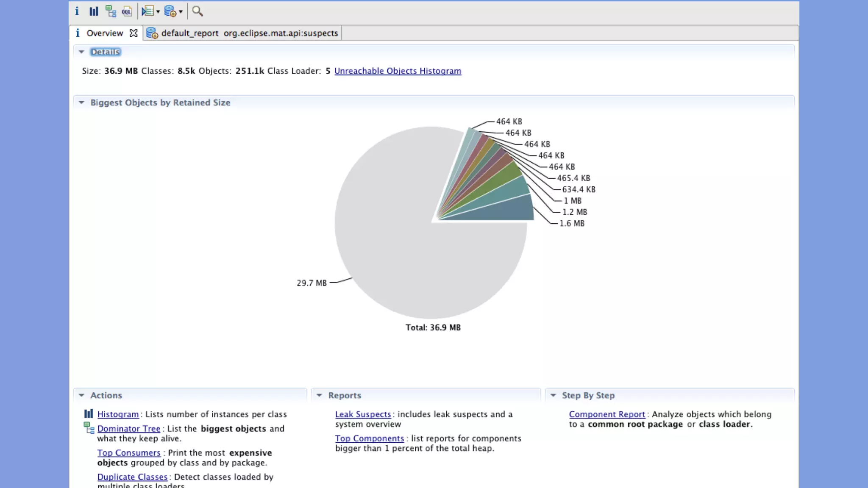
Task: Click Dominator Tree icon in Actions list
Action: [89, 428]
